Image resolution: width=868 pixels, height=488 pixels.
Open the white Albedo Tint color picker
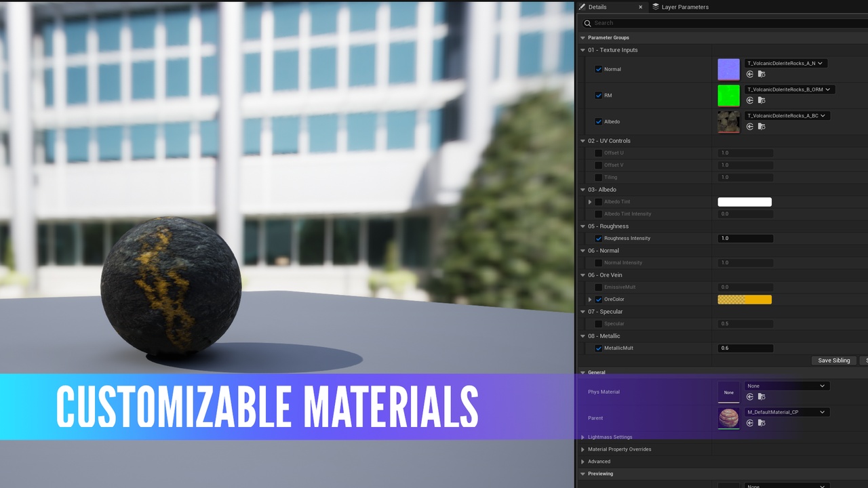tap(745, 202)
